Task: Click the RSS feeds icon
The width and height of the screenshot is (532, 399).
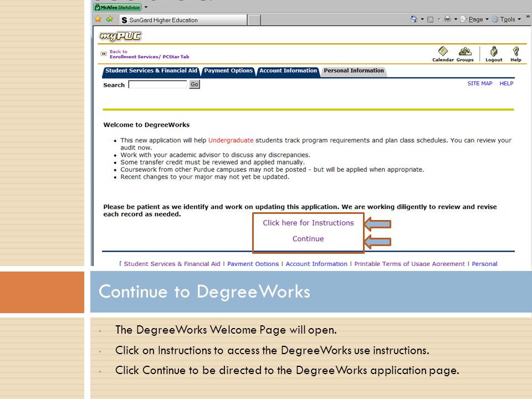Action: point(430,19)
